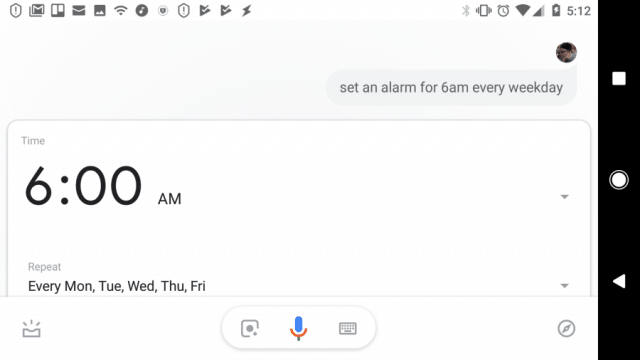Expand the Time dropdown arrow

pyautogui.click(x=564, y=197)
